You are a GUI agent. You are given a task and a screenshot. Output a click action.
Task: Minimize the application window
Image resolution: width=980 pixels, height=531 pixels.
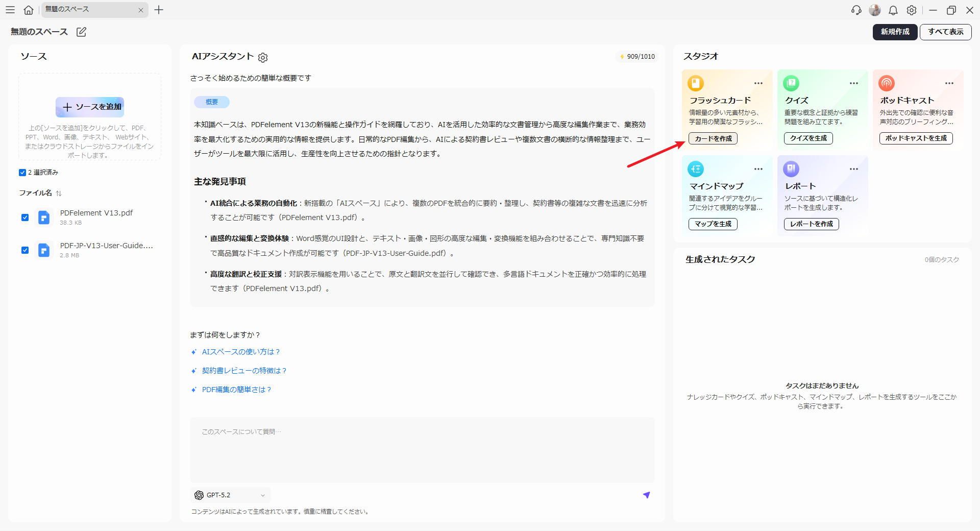click(x=933, y=10)
